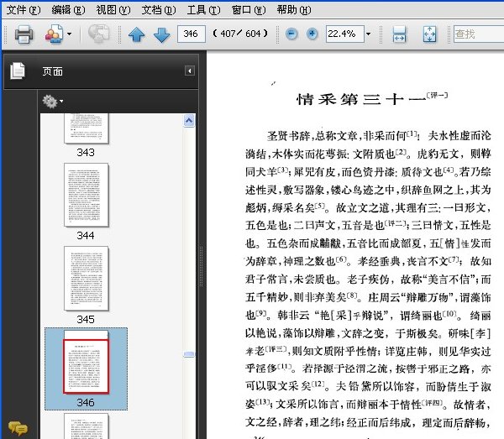
Task: Go to next page with down arrow
Action: 161,34
